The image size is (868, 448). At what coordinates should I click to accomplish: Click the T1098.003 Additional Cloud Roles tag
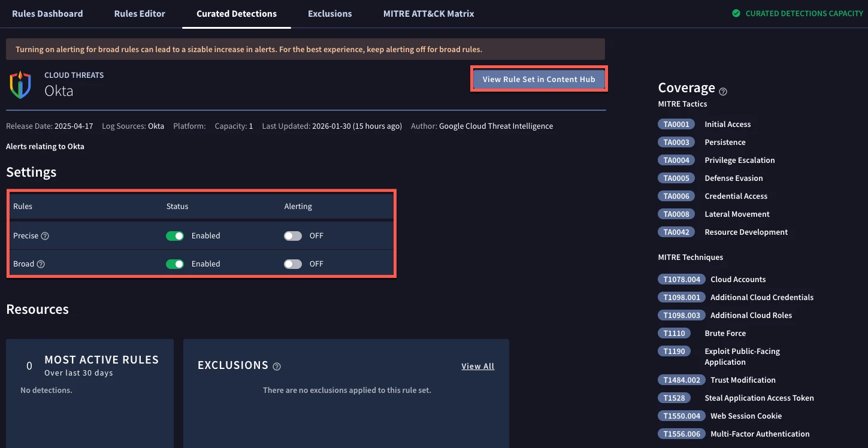682,315
